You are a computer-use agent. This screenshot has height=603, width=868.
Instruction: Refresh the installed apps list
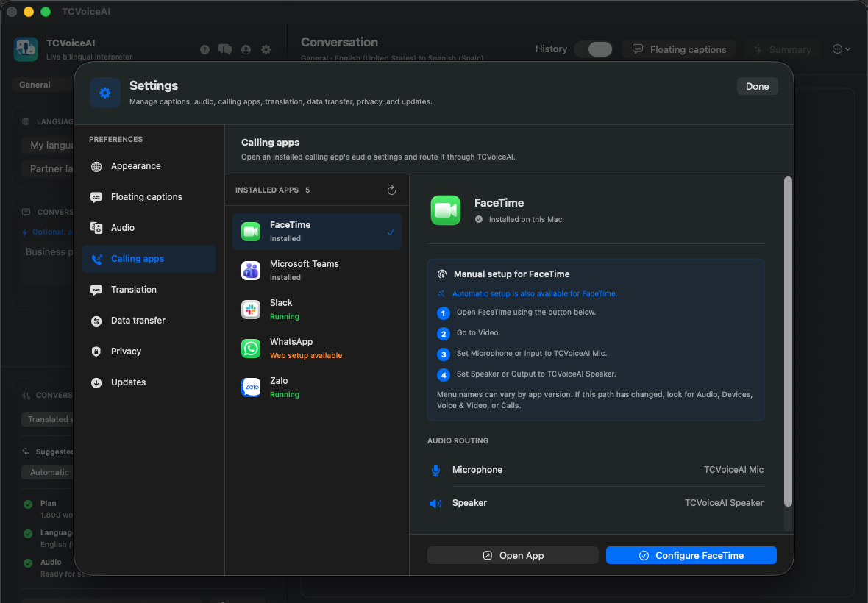point(391,190)
